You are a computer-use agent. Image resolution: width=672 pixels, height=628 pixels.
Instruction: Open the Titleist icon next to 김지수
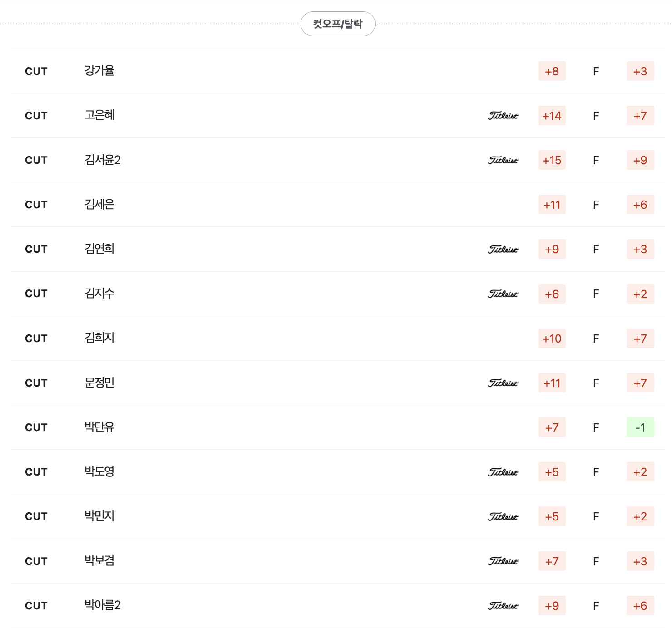click(x=502, y=294)
